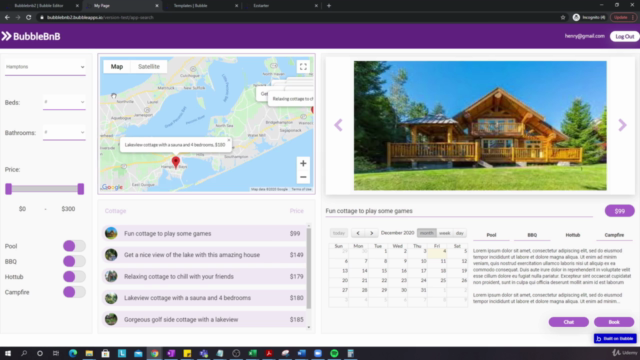The height and width of the screenshot is (360, 640).
Task: Click the henry@gmail.com account email
Action: click(584, 36)
